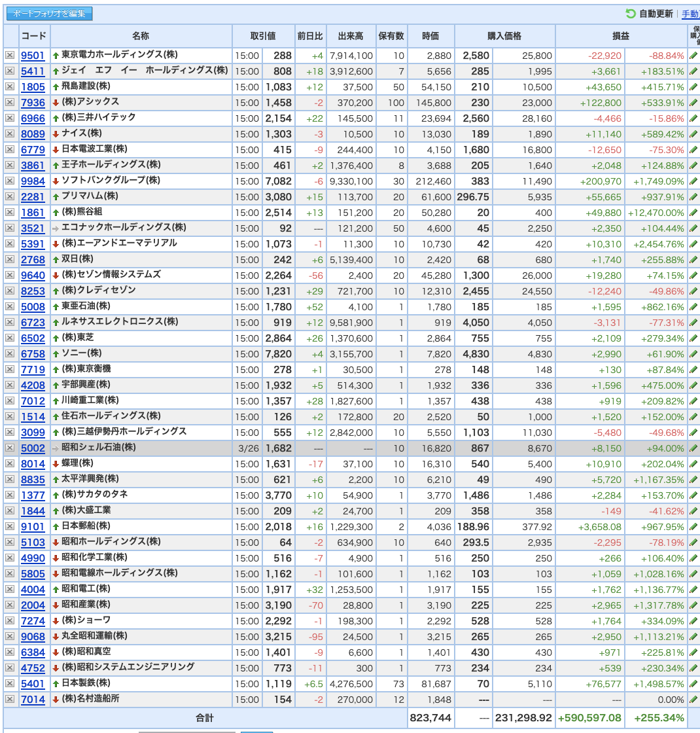This screenshot has width=700, height=733.
Task: Click 日本郵船 purchase price 188.96
Action: [x=473, y=527]
